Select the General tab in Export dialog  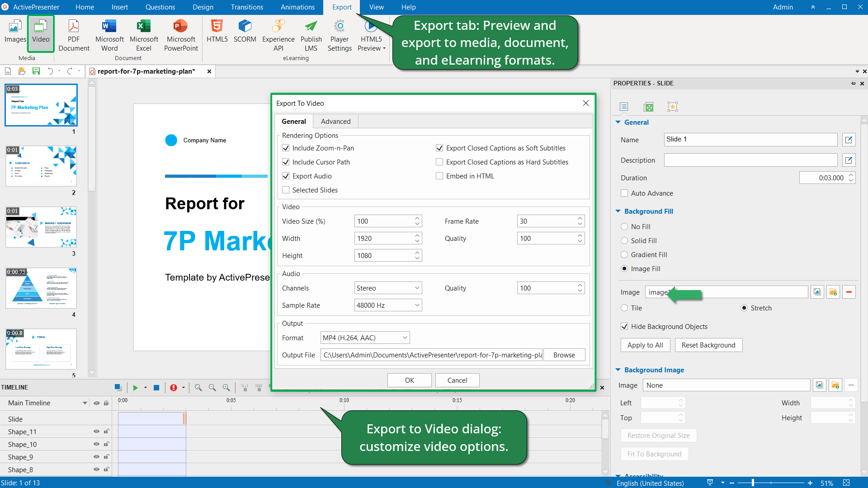pyautogui.click(x=294, y=122)
